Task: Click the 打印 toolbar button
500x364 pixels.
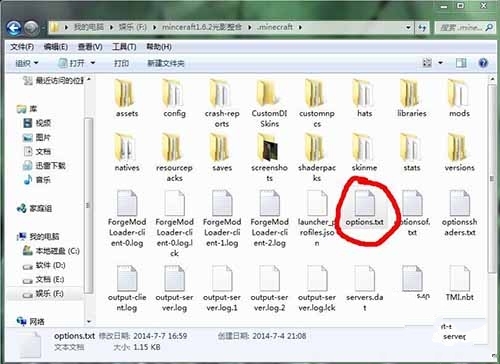Action: [121, 63]
